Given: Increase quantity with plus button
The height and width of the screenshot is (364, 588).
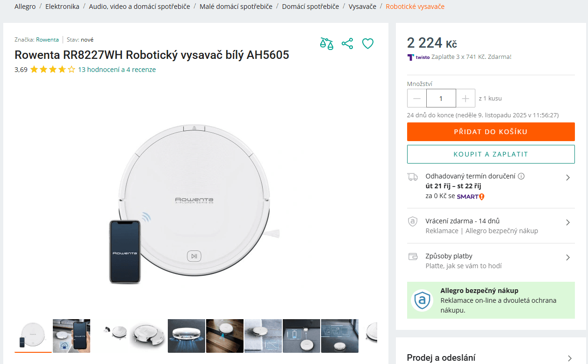Looking at the screenshot, I should pyautogui.click(x=466, y=99).
